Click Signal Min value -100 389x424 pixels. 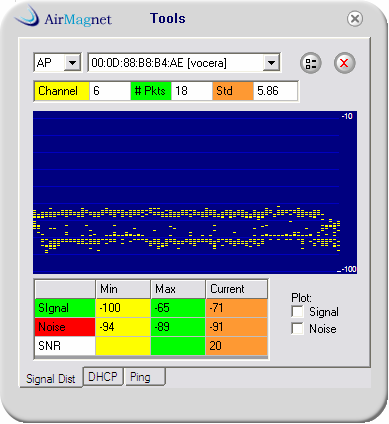click(123, 308)
